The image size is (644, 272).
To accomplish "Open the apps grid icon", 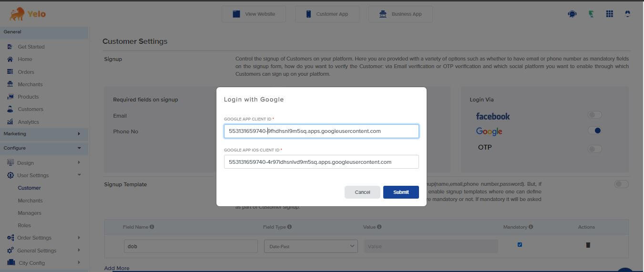I will [x=609, y=14].
